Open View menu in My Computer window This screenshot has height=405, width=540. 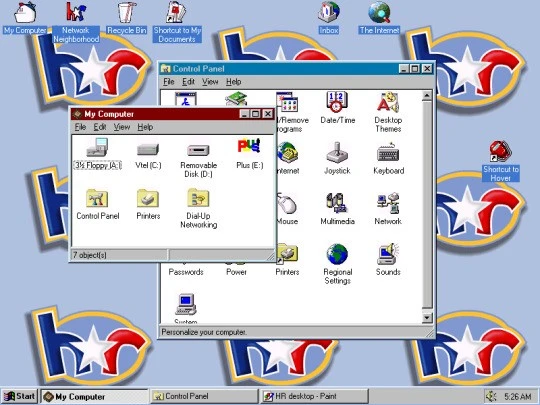(x=122, y=127)
